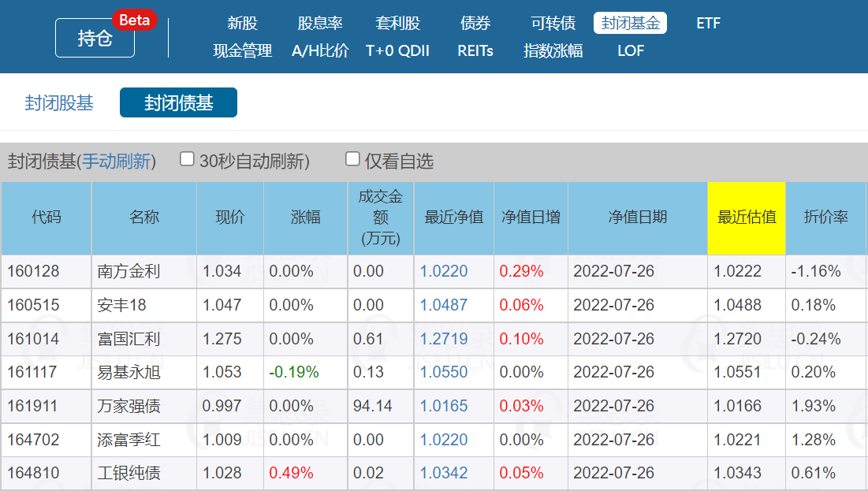Click net value 1.0220 for 南方金利
The width and height of the screenshot is (868, 491).
pos(443,271)
